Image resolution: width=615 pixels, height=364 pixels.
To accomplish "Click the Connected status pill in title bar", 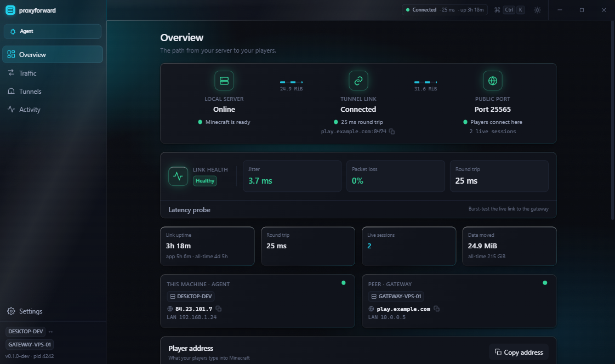I will pos(445,10).
